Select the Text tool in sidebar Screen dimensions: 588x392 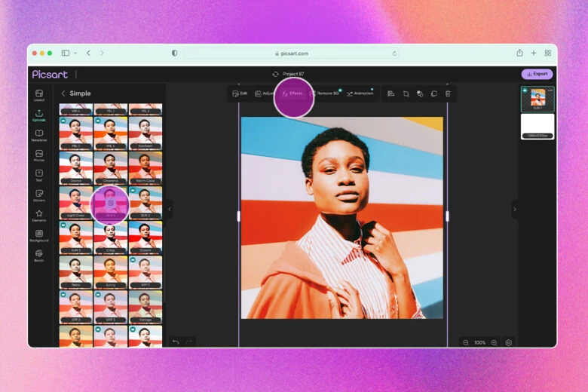tap(39, 176)
